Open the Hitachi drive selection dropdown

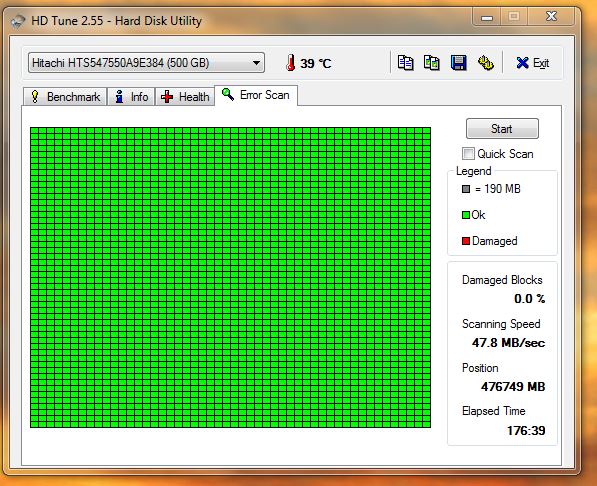[146, 63]
